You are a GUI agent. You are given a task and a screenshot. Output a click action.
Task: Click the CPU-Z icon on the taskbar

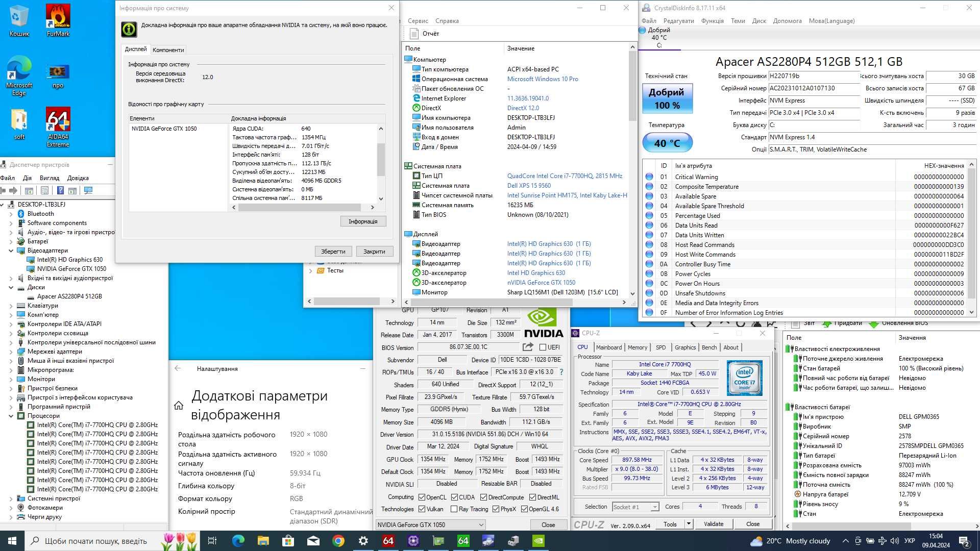point(413,541)
